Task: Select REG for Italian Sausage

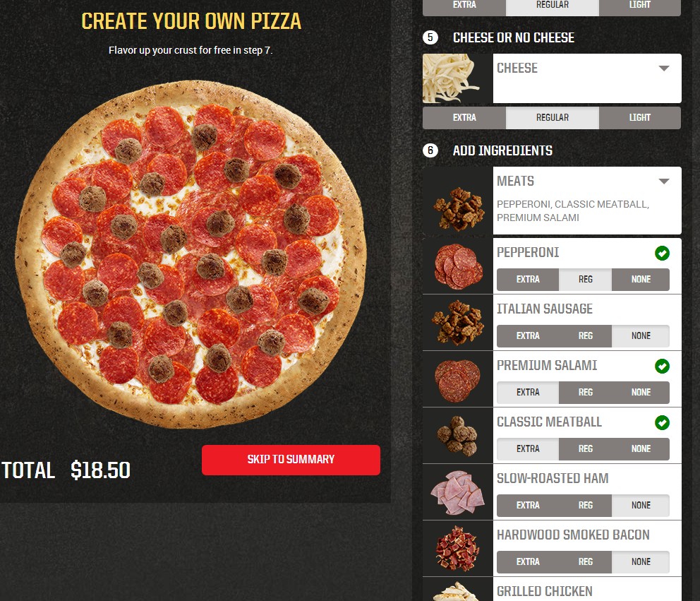Action: coord(585,336)
